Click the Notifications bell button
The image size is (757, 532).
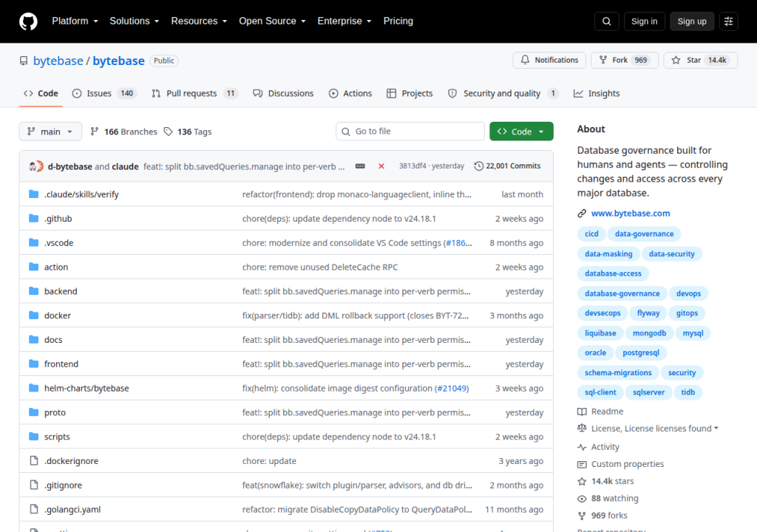coord(549,60)
